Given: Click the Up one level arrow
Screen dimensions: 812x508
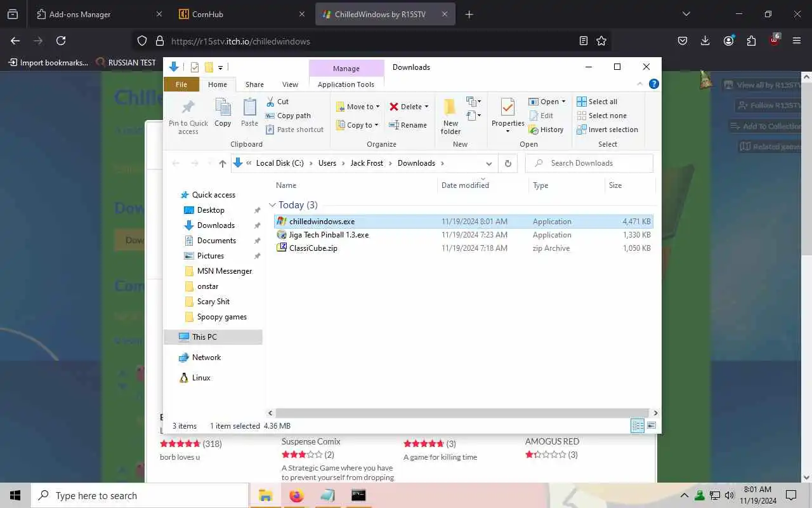Looking at the screenshot, I should coord(223,163).
